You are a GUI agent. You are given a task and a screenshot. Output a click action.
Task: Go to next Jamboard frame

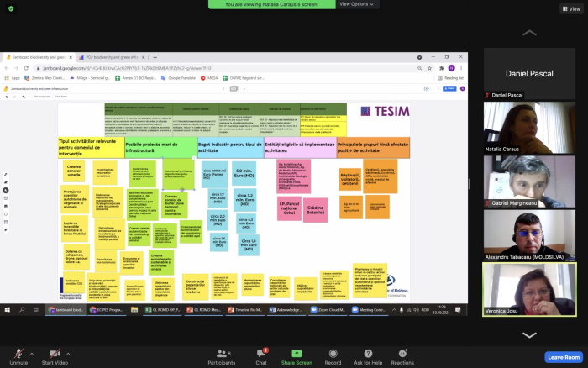click(244, 89)
